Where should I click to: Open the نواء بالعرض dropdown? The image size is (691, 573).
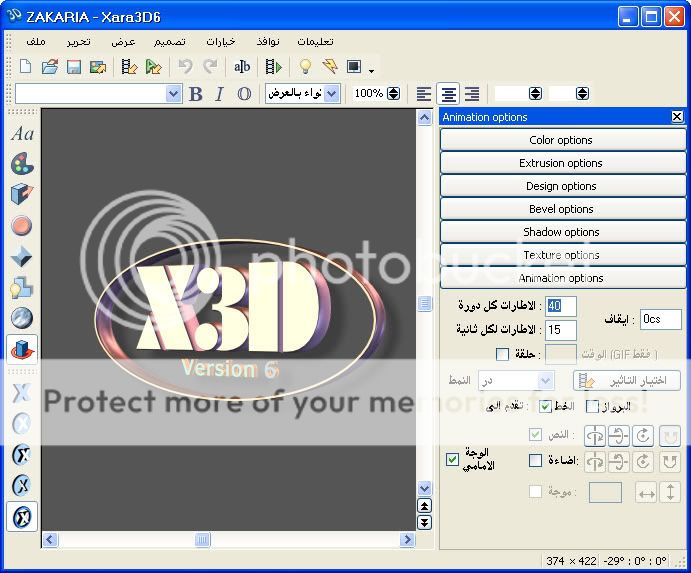coord(332,94)
